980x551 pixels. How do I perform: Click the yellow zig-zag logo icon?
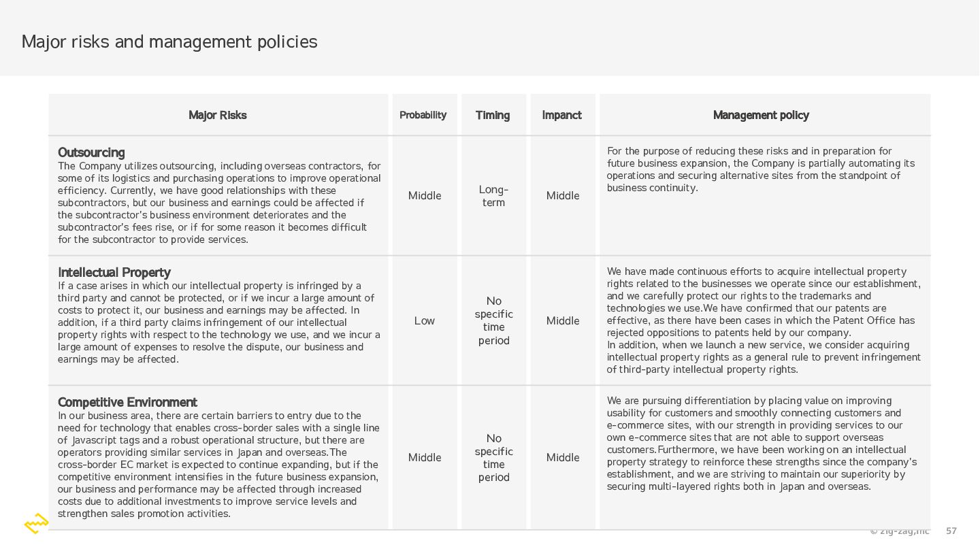[x=37, y=524]
